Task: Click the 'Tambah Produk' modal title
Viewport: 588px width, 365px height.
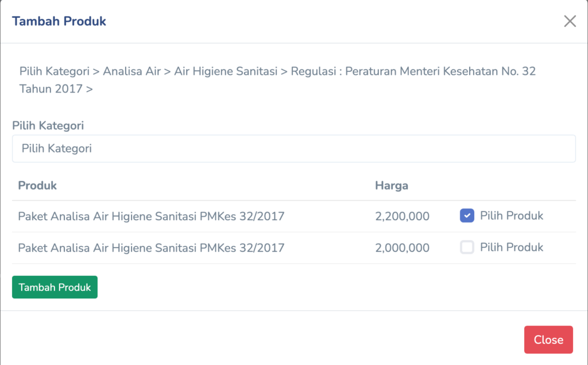Action: [59, 21]
